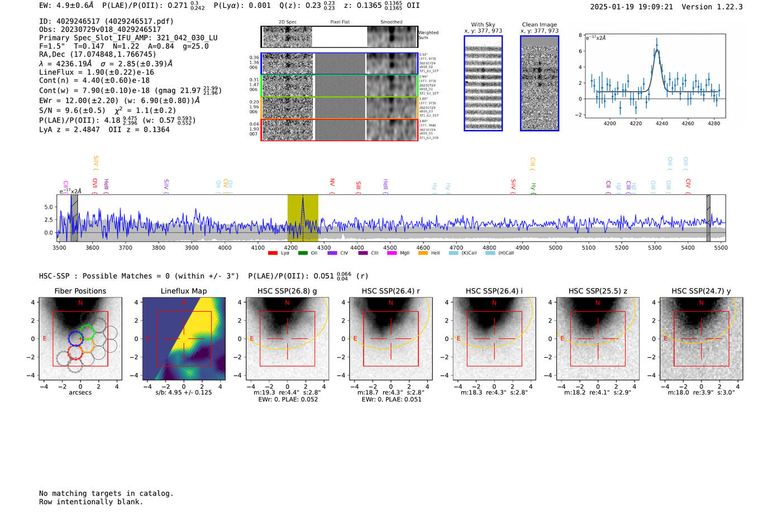Select the magenta MgII legend swatch
Image resolution: width=782 pixels, height=532 pixels.
392,253
